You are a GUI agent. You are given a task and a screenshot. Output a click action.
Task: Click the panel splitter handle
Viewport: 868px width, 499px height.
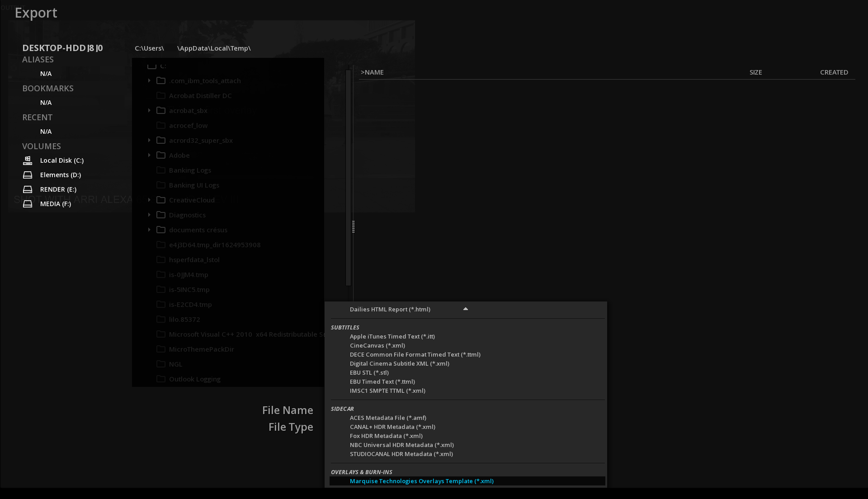click(x=353, y=227)
